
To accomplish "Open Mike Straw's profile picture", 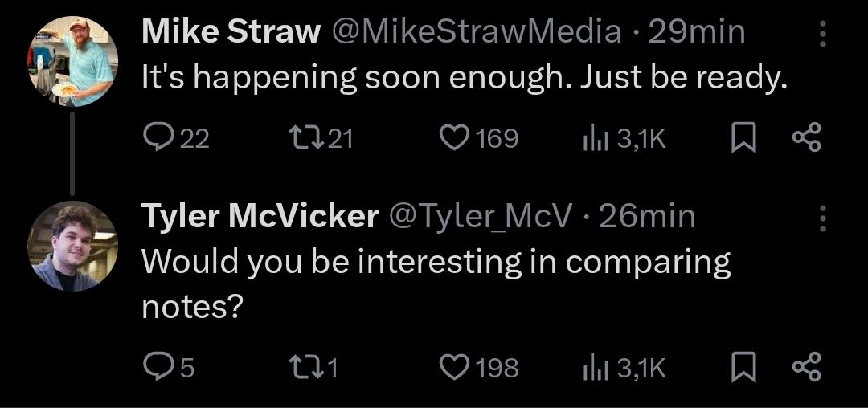I will (x=73, y=62).
